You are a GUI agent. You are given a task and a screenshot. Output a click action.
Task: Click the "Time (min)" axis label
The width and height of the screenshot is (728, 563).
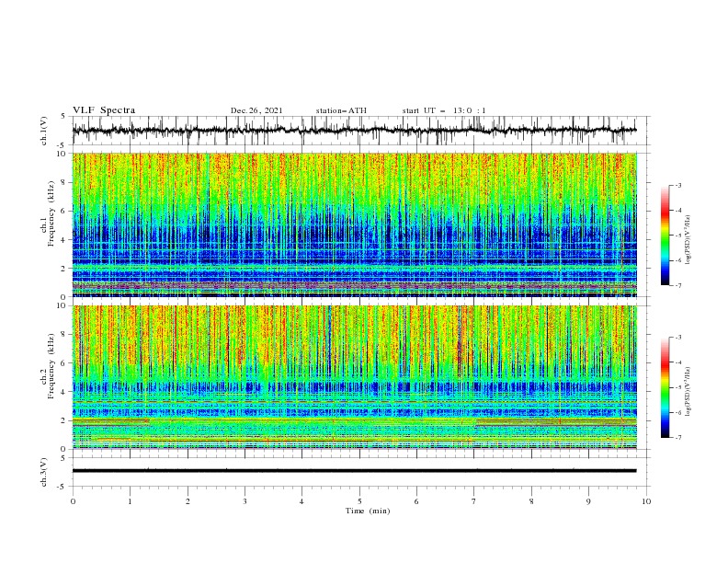pos(368,511)
